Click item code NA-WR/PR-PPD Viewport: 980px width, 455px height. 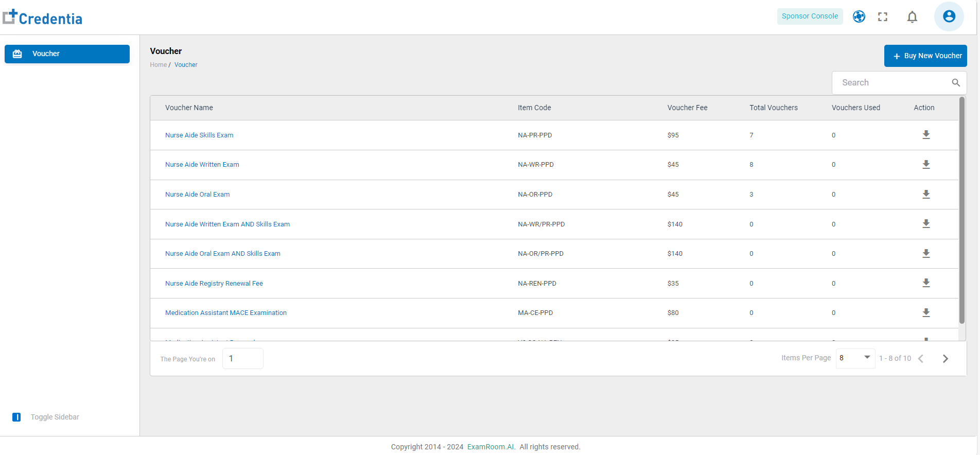pyautogui.click(x=541, y=224)
